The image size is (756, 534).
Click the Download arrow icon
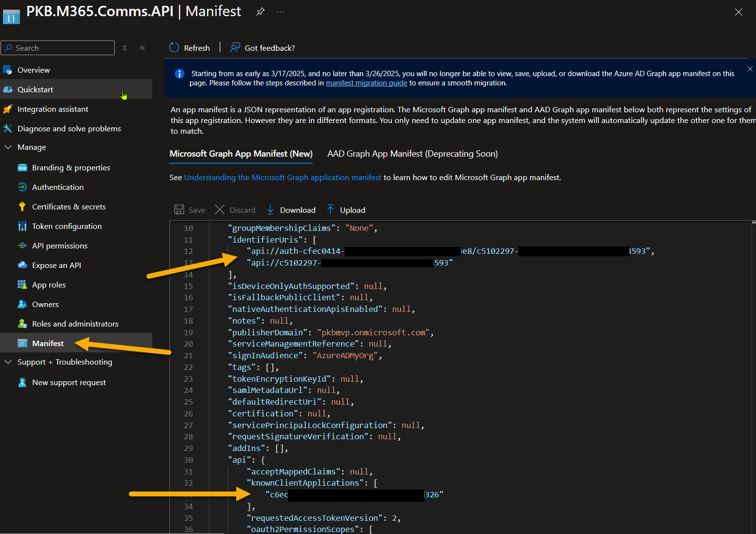point(270,210)
